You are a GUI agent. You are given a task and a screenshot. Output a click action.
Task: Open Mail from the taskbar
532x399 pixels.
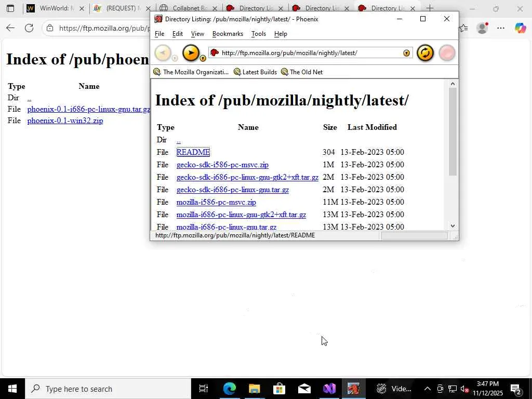[304, 389]
